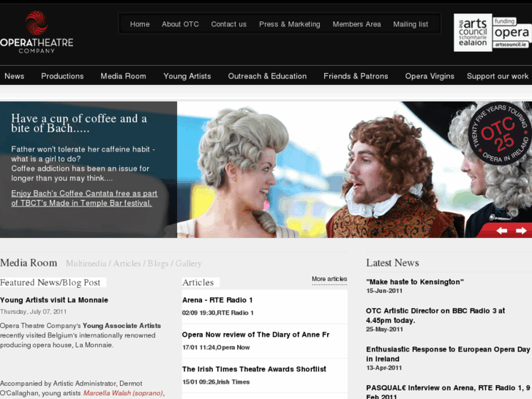This screenshot has height=399, width=532.
Task: Click the More articles link
Action: click(329, 279)
